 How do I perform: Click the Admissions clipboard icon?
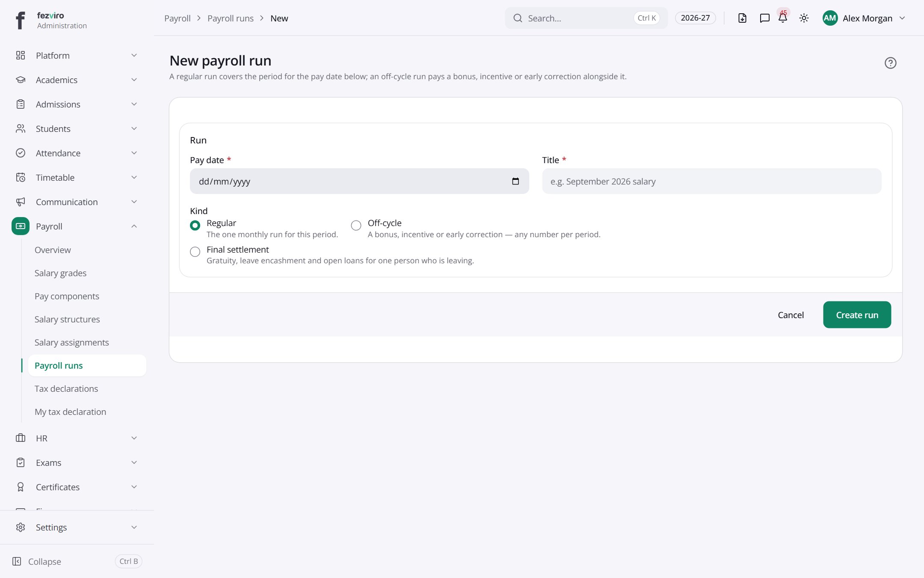tap(21, 104)
